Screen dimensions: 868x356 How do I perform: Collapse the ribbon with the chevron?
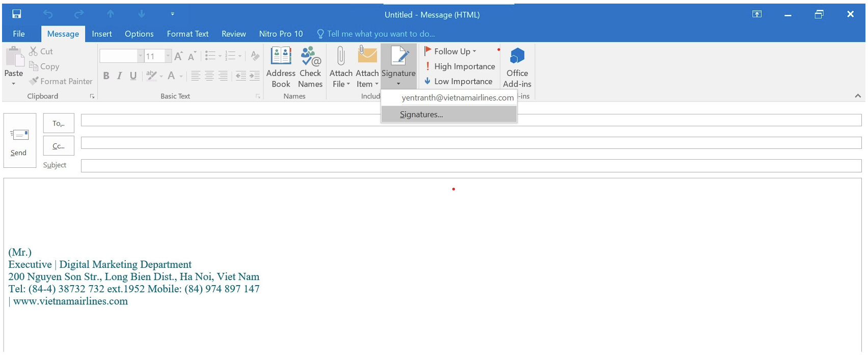(858, 96)
